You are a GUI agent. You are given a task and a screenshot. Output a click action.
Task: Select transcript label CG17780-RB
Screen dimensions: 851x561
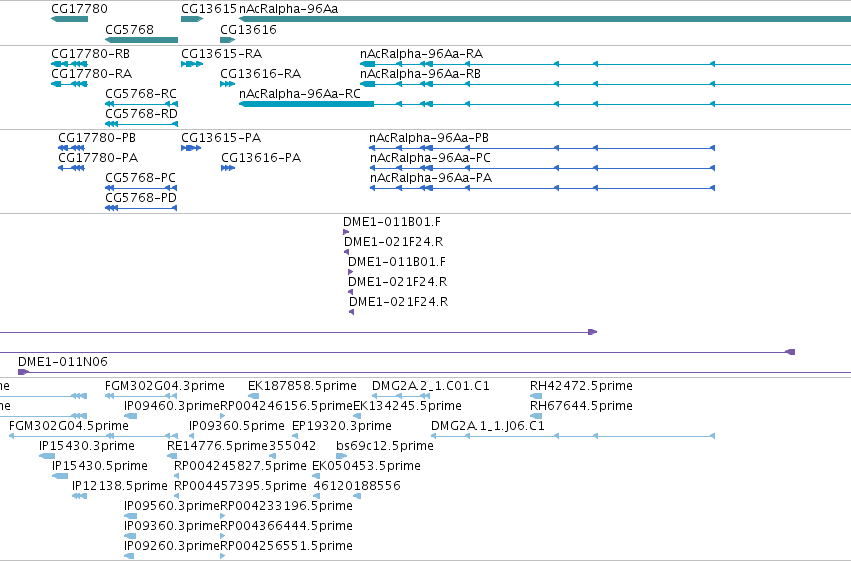tap(90, 54)
